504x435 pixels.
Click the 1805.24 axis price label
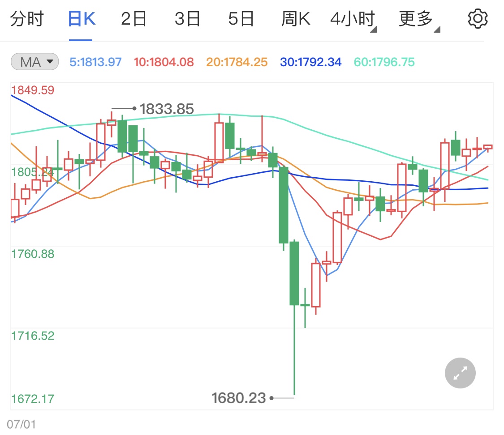[x=33, y=172]
